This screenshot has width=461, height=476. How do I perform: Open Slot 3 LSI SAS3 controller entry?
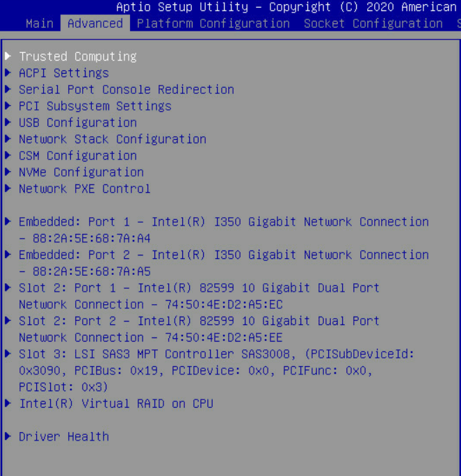[216, 354]
